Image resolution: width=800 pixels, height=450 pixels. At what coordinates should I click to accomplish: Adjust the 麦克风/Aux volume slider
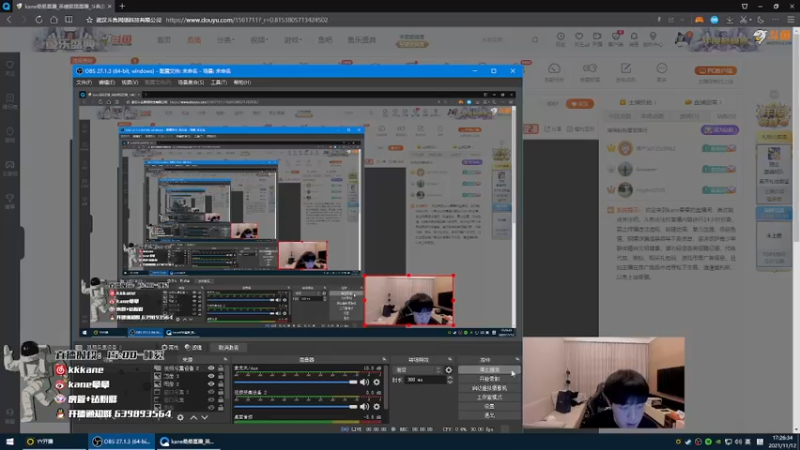click(296, 382)
